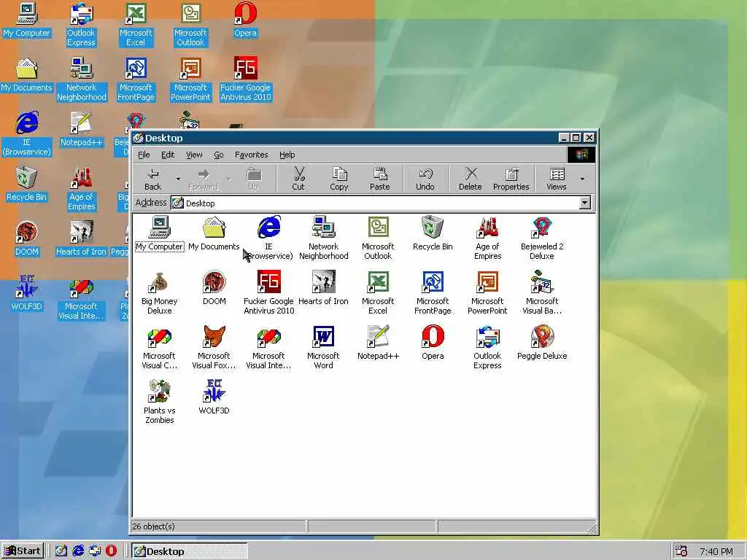The width and height of the screenshot is (747, 560).
Task: Open the Favorites menu
Action: click(251, 155)
